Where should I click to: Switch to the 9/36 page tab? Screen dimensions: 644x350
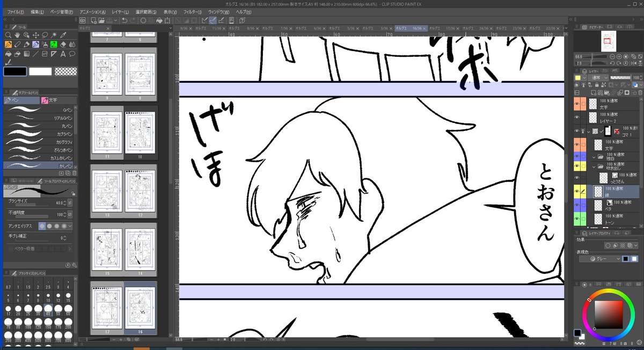[x=187, y=27]
